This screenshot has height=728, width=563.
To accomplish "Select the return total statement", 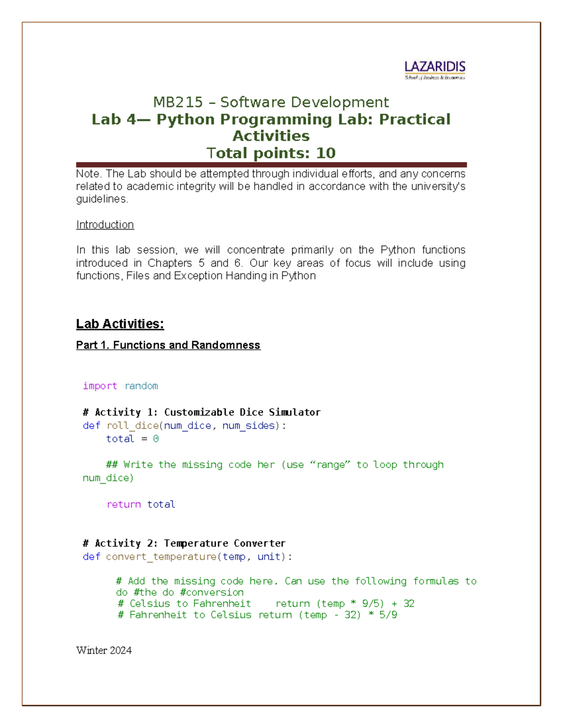I will coord(141,504).
